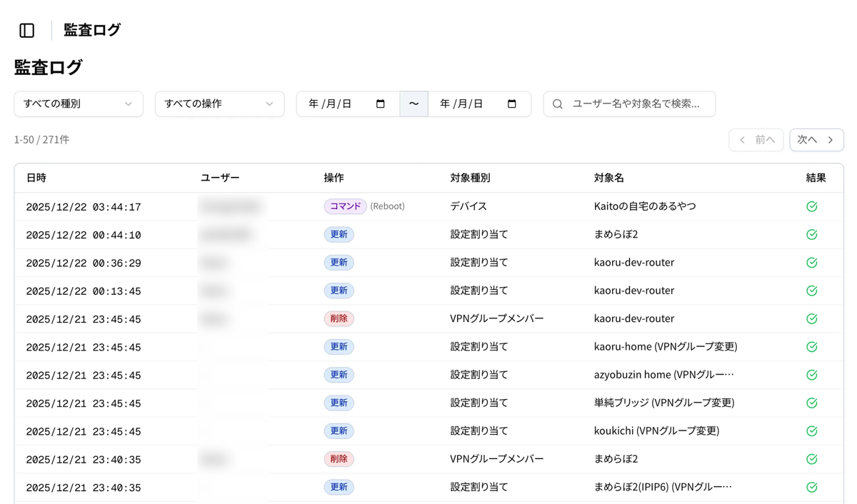
Task: Focus the user or target name search box
Action: pos(636,104)
